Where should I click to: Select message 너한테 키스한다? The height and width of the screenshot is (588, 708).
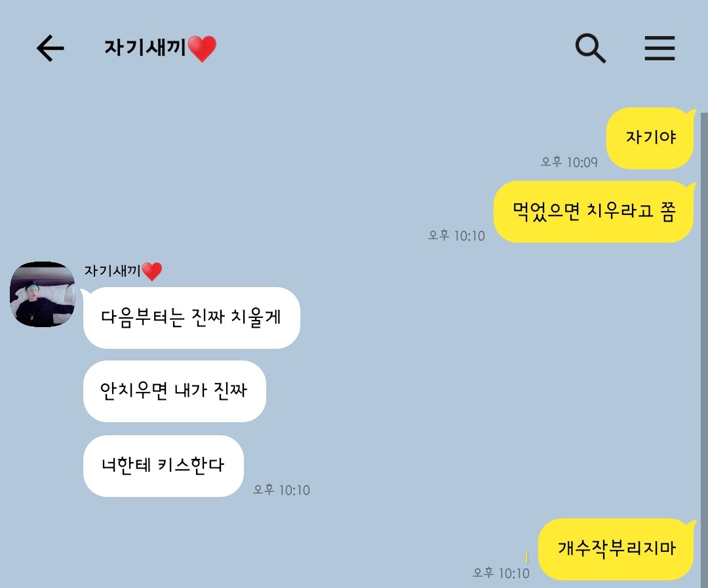163,465
